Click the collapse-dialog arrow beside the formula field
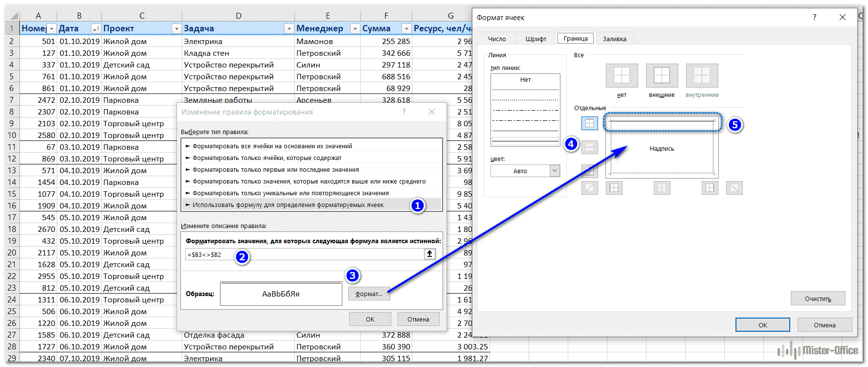The height and width of the screenshot is (367, 868). click(429, 254)
